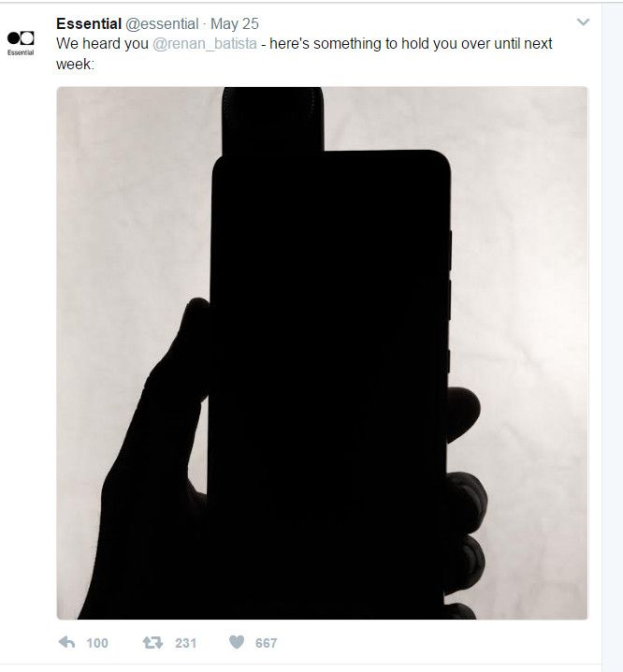This screenshot has height=672, width=623.
Task: Open the May 25 timestamp link
Action: (235, 23)
